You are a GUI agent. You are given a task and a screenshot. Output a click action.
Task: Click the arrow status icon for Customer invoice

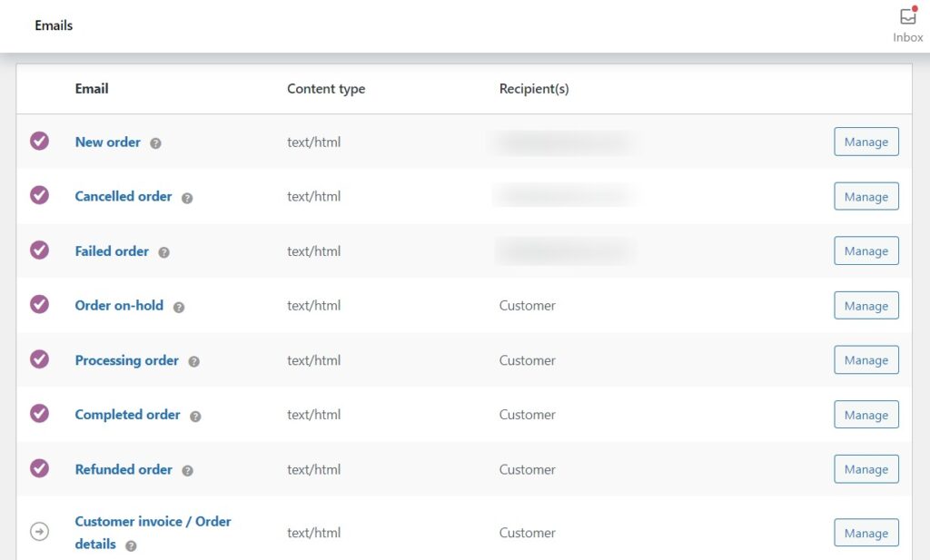[39, 532]
